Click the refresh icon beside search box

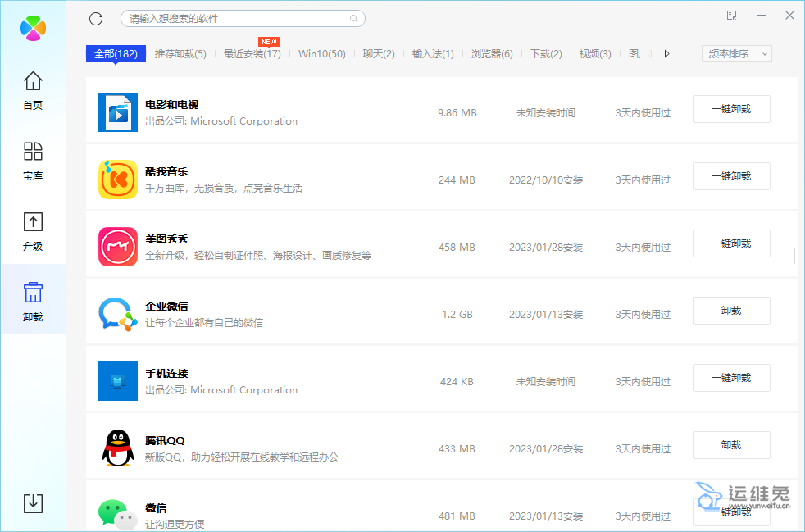point(96,18)
